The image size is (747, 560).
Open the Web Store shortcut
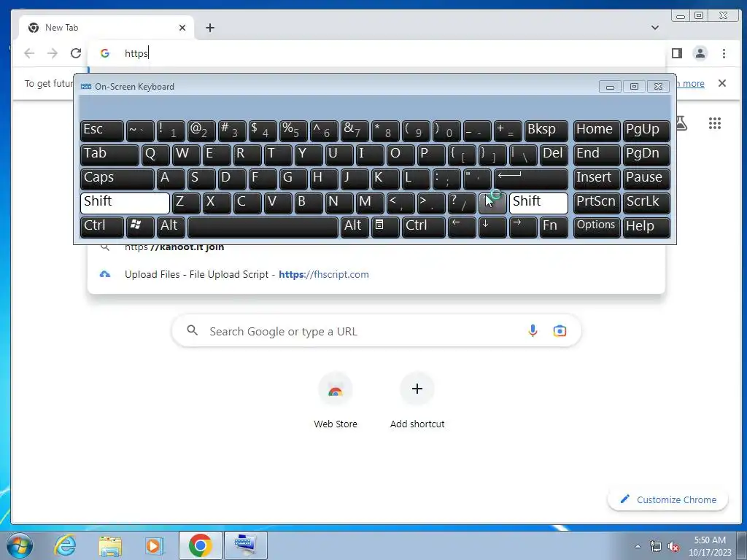[x=336, y=400]
